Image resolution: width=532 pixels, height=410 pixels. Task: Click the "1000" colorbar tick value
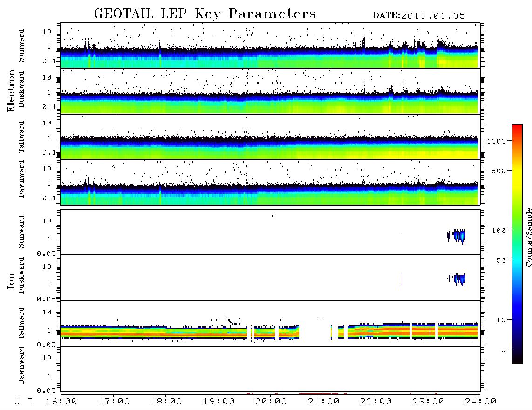(497, 141)
